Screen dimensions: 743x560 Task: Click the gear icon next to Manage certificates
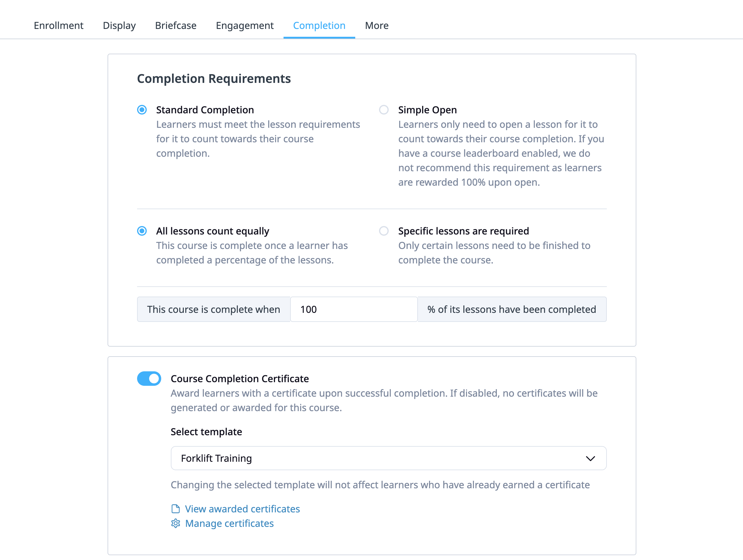click(x=175, y=524)
